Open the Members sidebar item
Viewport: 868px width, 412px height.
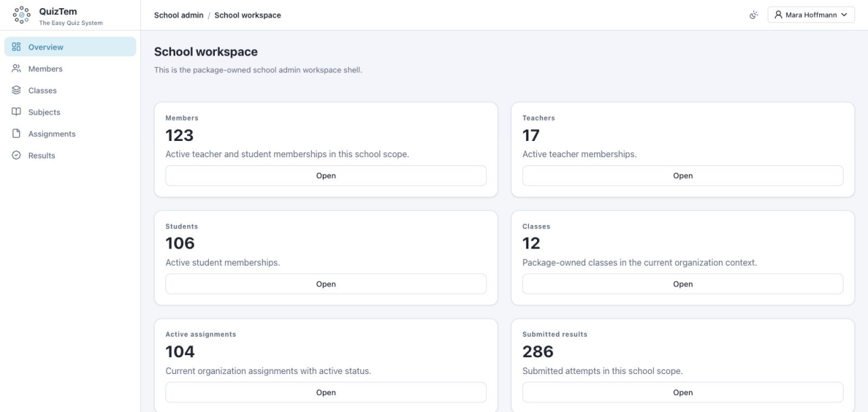pyautogui.click(x=71, y=68)
